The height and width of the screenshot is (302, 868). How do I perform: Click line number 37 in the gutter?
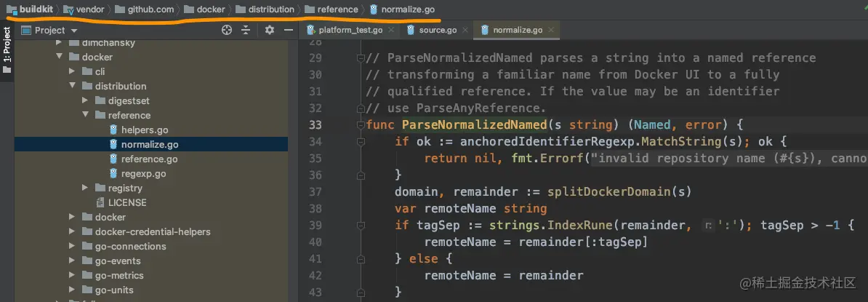point(315,191)
